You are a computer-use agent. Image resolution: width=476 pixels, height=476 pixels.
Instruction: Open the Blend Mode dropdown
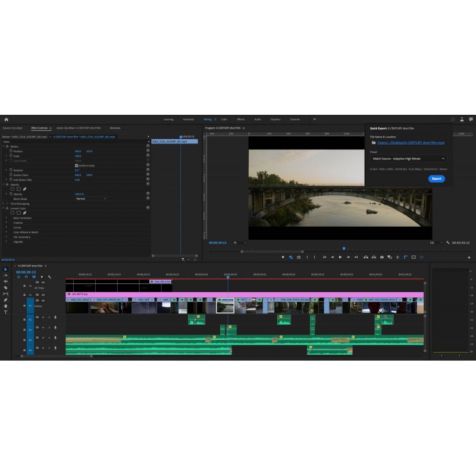click(90, 199)
